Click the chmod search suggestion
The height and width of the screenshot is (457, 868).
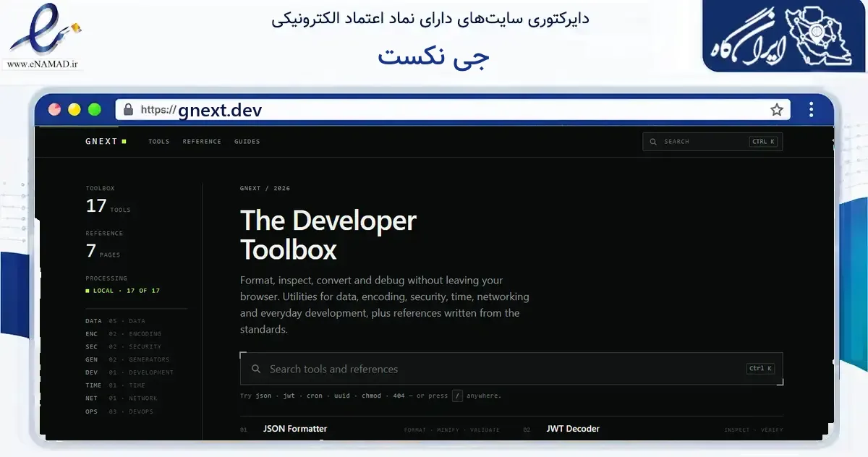point(373,396)
